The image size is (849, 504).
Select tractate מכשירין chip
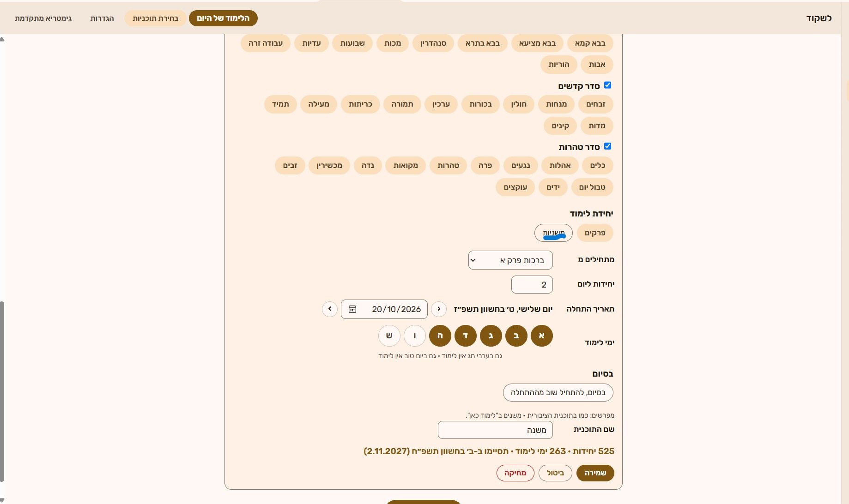[329, 166]
